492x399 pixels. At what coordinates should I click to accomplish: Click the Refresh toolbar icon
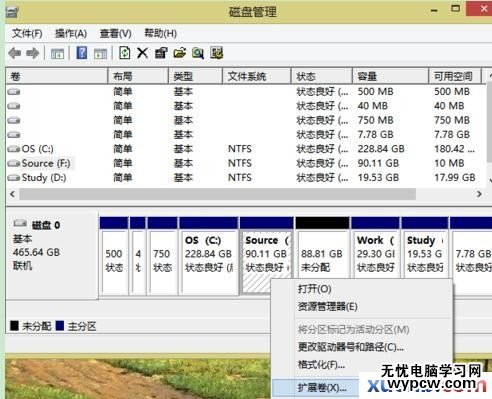click(125, 53)
